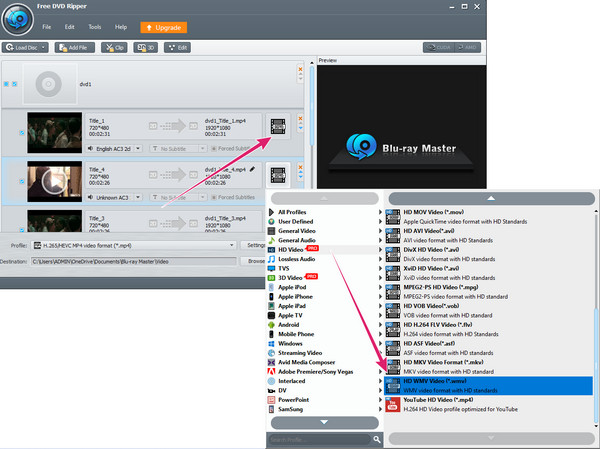
Task: Click the Title_1 video thumbnail
Action: (55, 132)
